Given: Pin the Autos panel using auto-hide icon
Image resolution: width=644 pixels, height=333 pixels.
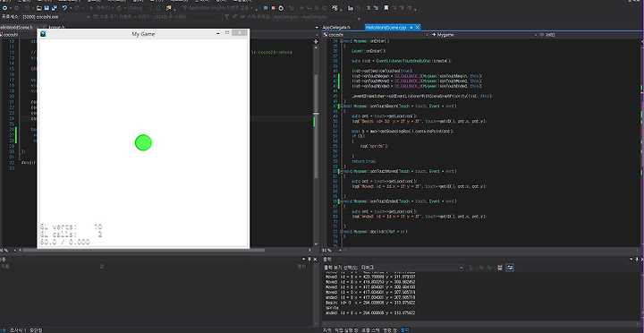Looking at the screenshot, I should click(x=309, y=259).
